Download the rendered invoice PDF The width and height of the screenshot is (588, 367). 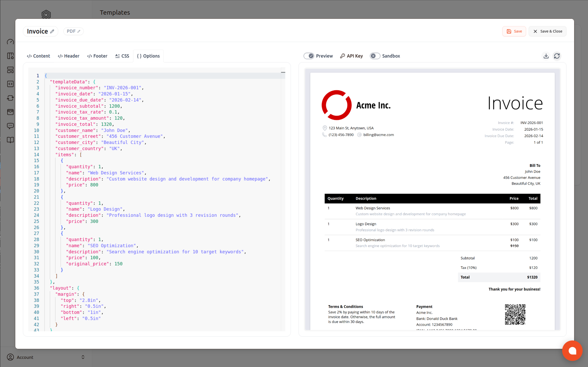(546, 56)
